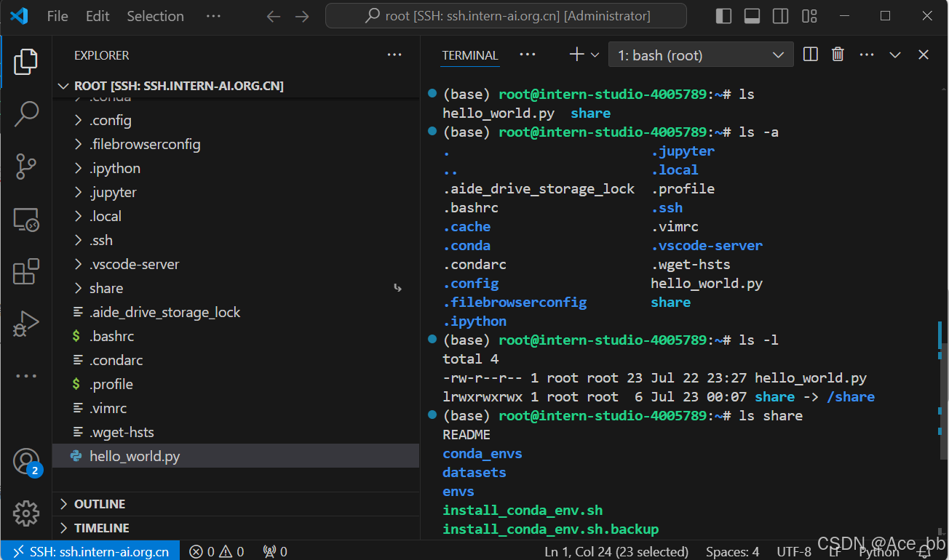Open the errors and warnings problems indicator
The width and height of the screenshot is (949, 560).
click(217, 551)
